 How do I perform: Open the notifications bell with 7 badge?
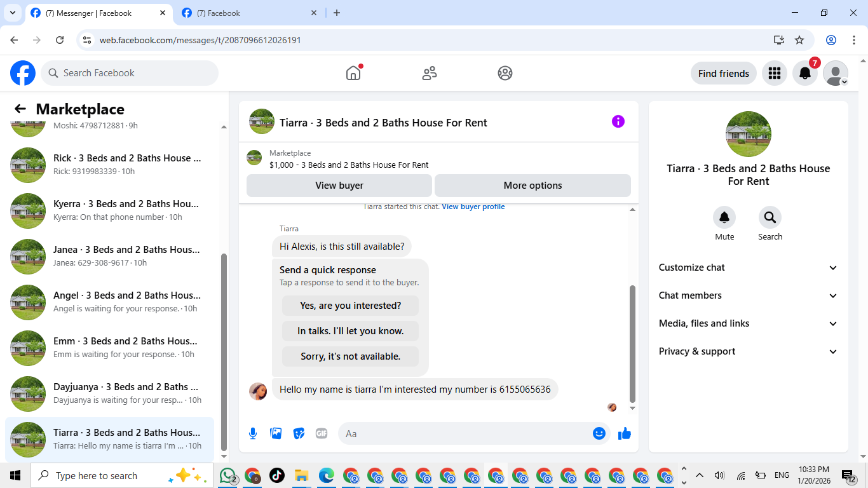tap(805, 73)
